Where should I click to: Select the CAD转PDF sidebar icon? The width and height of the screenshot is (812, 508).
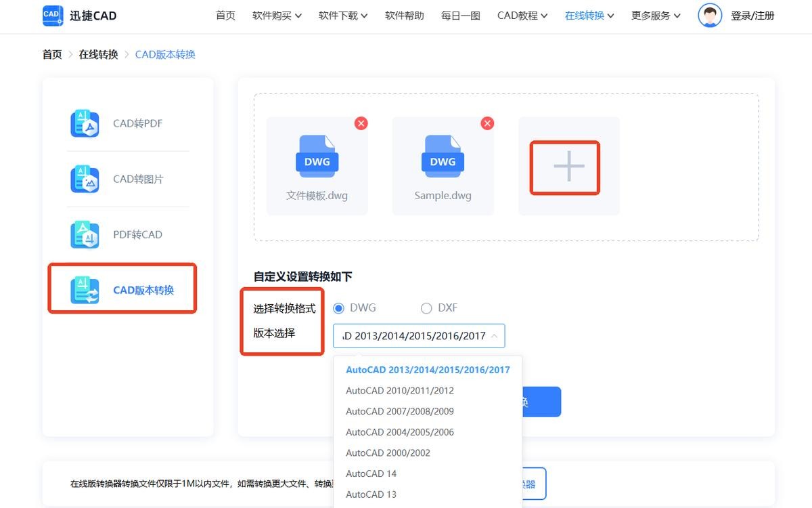point(85,124)
